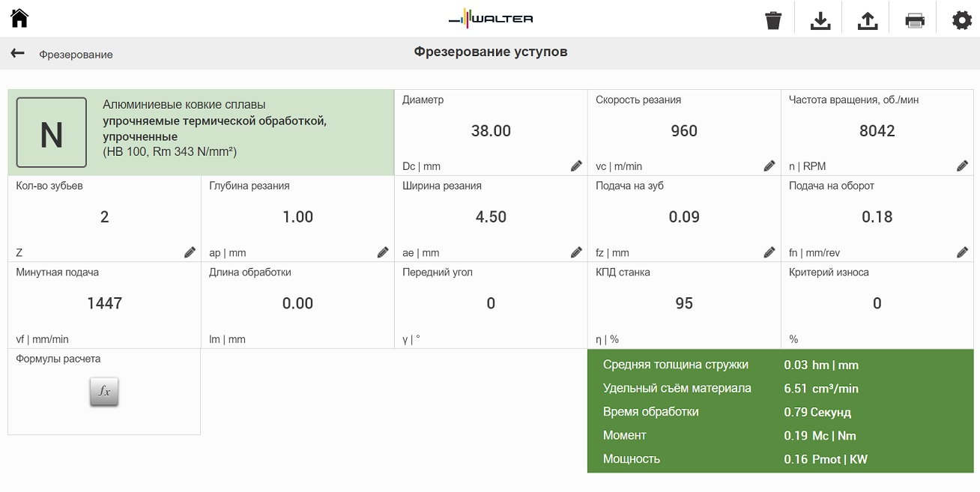The image size is (980, 492).
Task: Edit Кол-во зубьев pencil icon
Action: tap(190, 252)
